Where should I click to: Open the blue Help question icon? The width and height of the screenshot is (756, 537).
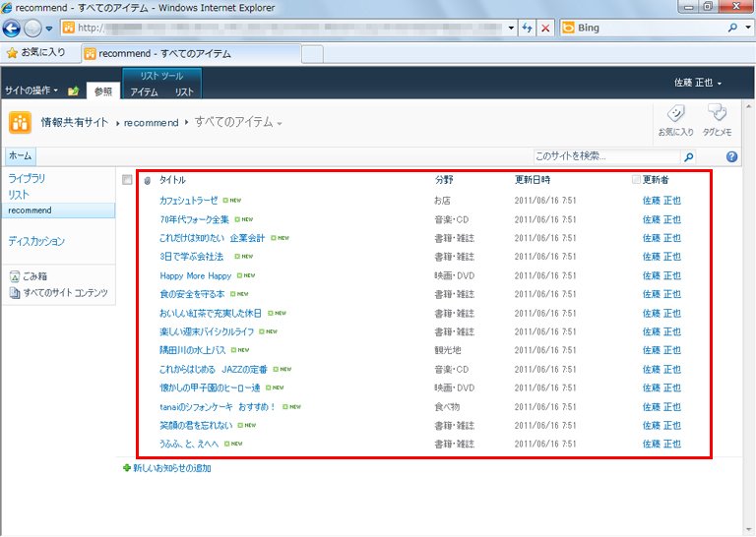click(731, 156)
